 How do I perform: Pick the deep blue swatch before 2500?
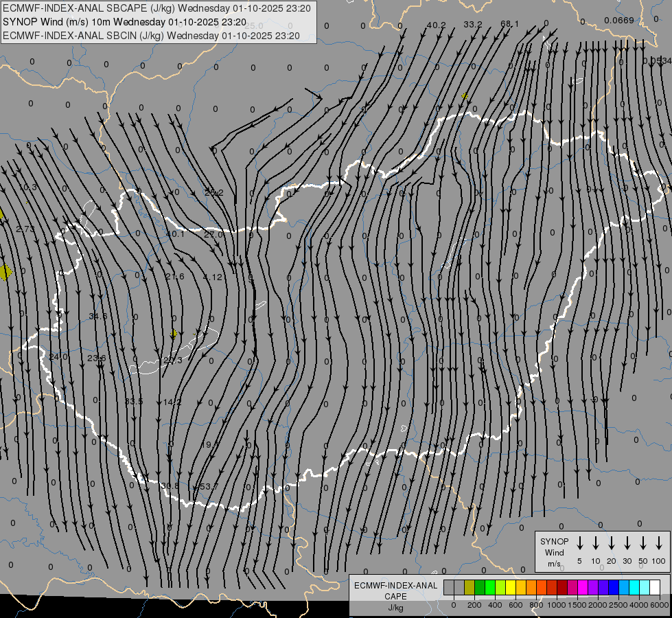pyautogui.click(x=613, y=588)
